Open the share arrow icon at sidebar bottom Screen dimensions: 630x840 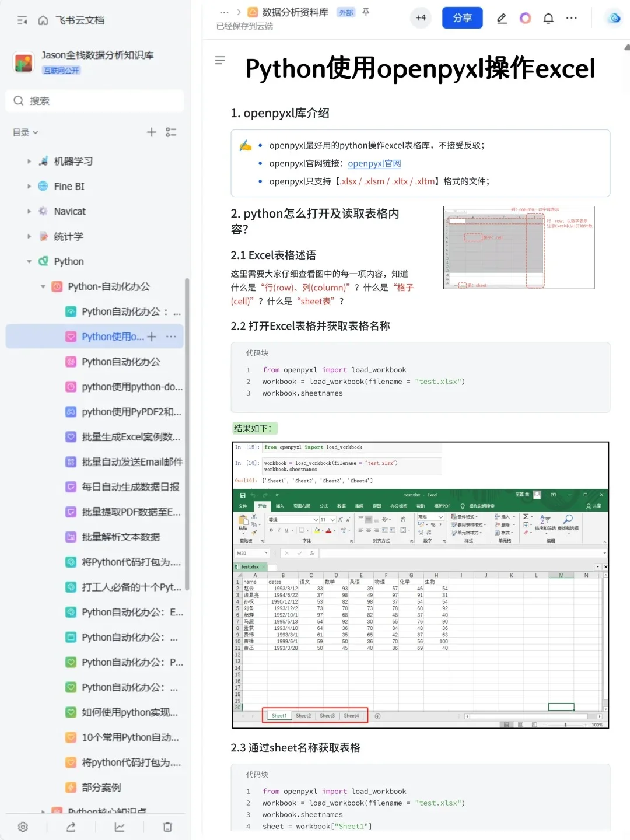pos(71,827)
